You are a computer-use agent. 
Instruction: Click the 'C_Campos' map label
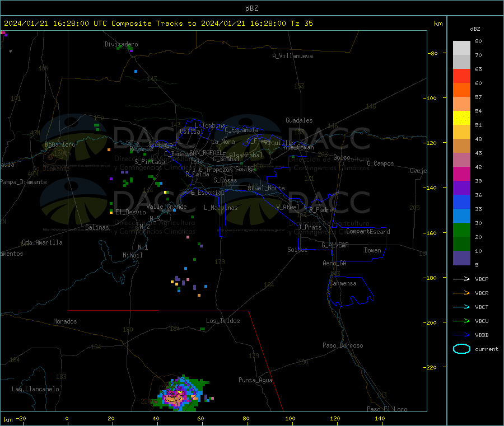click(380, 163)
